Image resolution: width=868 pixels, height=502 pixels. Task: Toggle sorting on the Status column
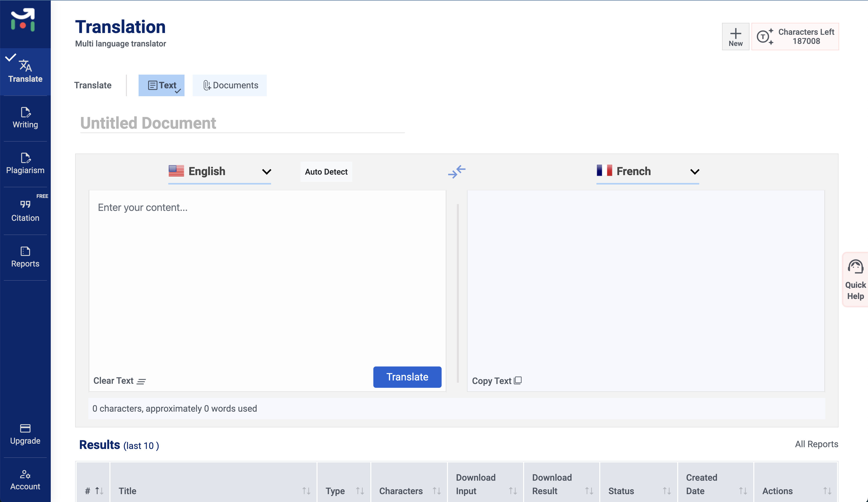(x=667, y=491)
